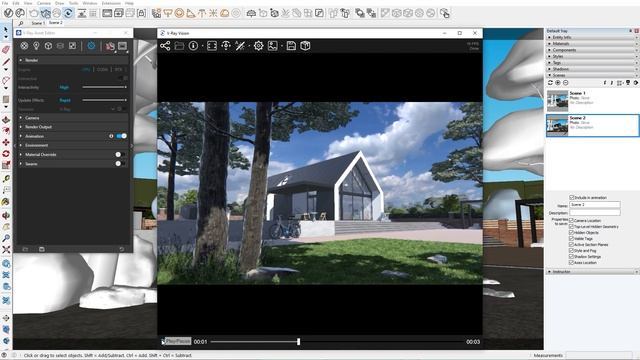
Task: Open Materials tab in Asset Editor
Action: 24,46
